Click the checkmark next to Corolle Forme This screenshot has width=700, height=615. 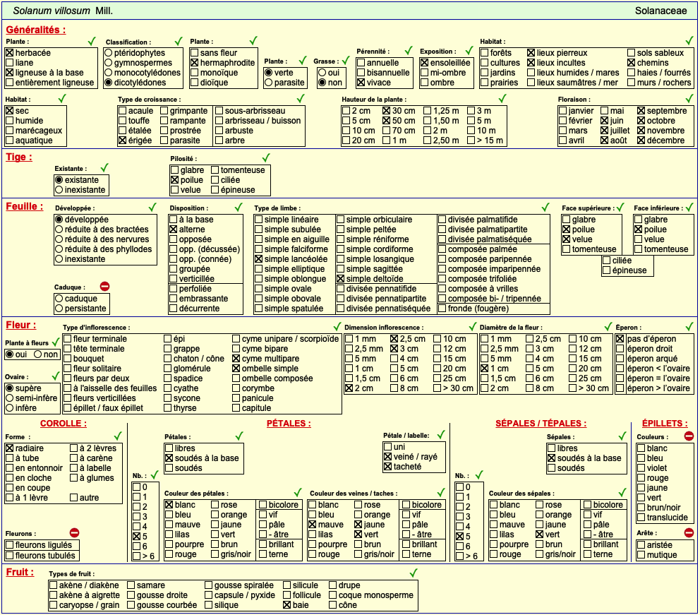(x=118, y=436)
